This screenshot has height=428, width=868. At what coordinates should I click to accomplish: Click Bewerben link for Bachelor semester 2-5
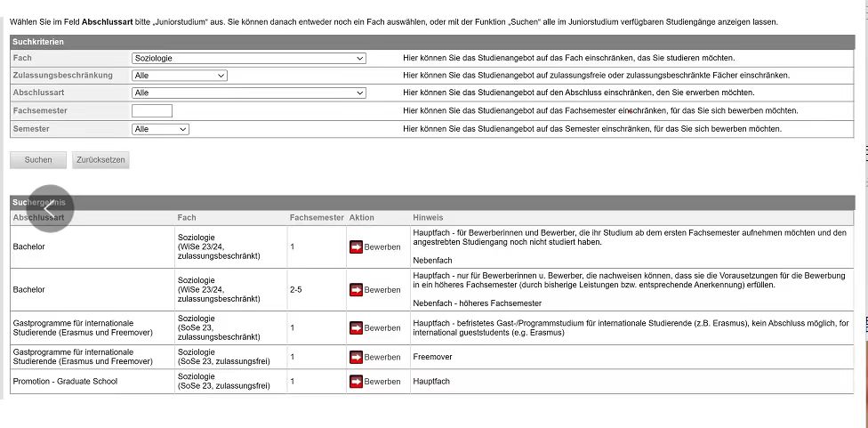[382, 290]
